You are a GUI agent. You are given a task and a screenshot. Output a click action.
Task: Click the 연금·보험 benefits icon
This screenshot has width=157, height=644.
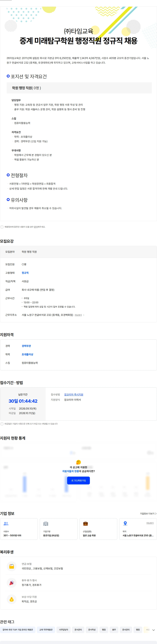(x=11, y=566)
